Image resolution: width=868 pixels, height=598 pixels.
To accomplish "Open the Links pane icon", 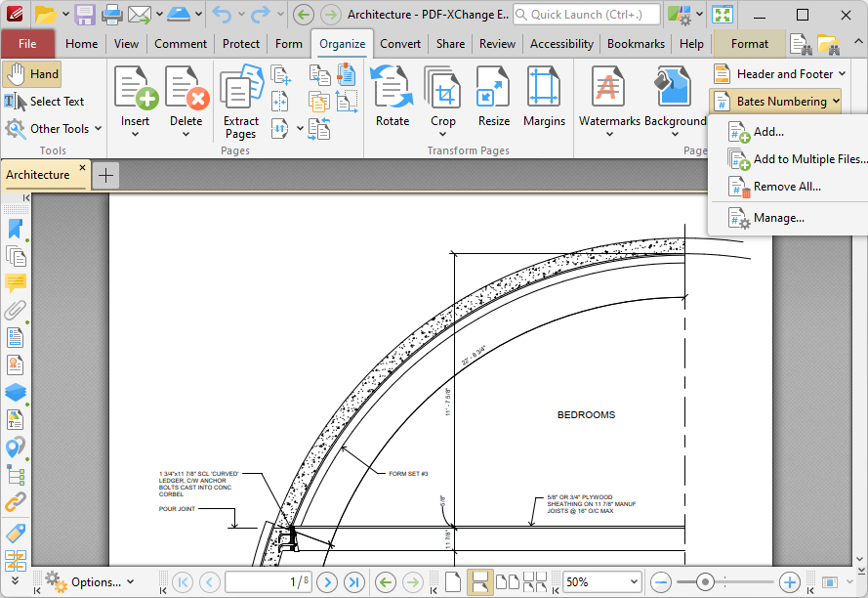I will point(16,502).
